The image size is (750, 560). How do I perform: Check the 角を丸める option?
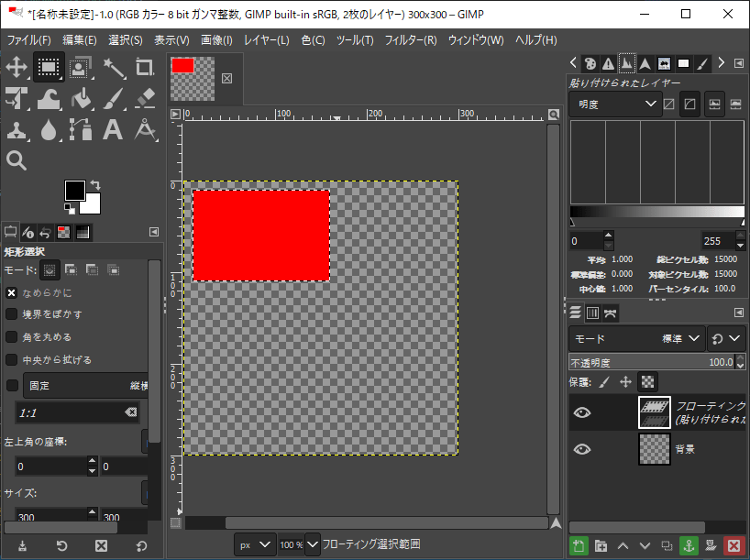coord(11,338)
